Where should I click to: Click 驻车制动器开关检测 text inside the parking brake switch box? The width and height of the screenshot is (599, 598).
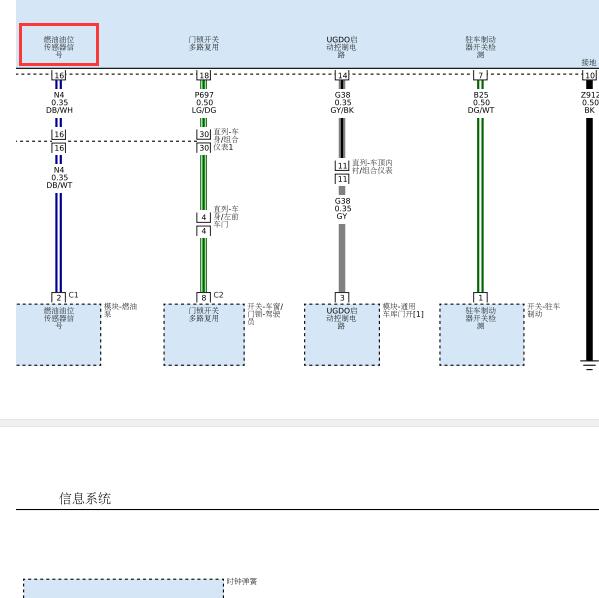(481, 318)
